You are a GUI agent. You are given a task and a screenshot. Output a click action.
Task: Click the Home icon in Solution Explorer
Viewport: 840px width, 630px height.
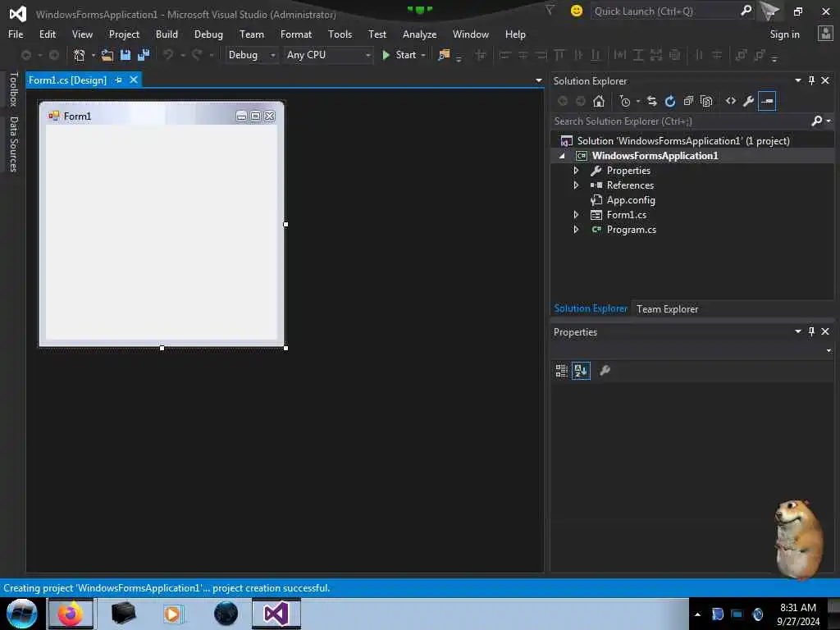click(599, 101)
